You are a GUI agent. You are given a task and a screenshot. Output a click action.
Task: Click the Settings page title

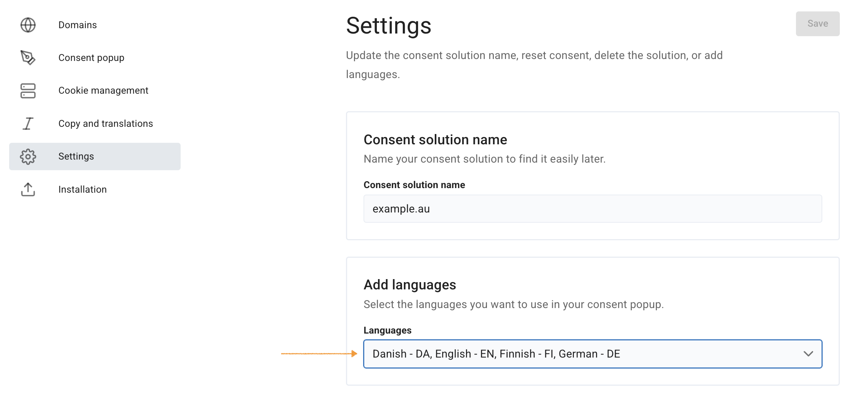pos(388,26)
